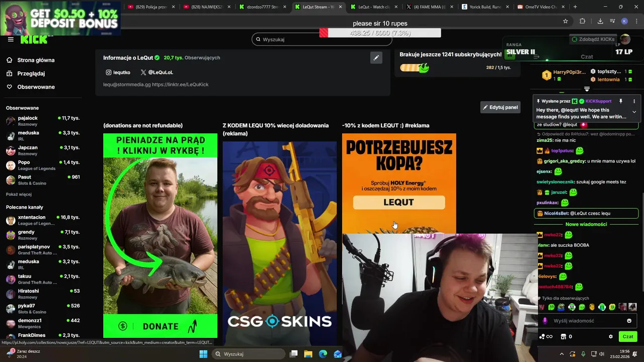
Task: Open the emoji picker in chat input
Action: click(629, 321)
